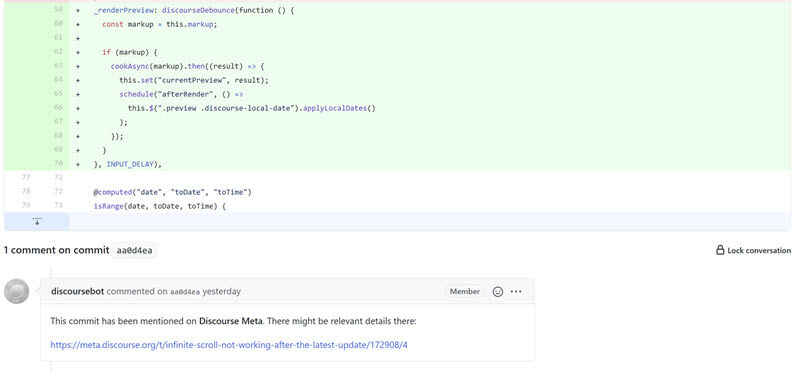Click the 'const markup = this.markup;' line
Screen dimensions: 797x377
[160, 24]
